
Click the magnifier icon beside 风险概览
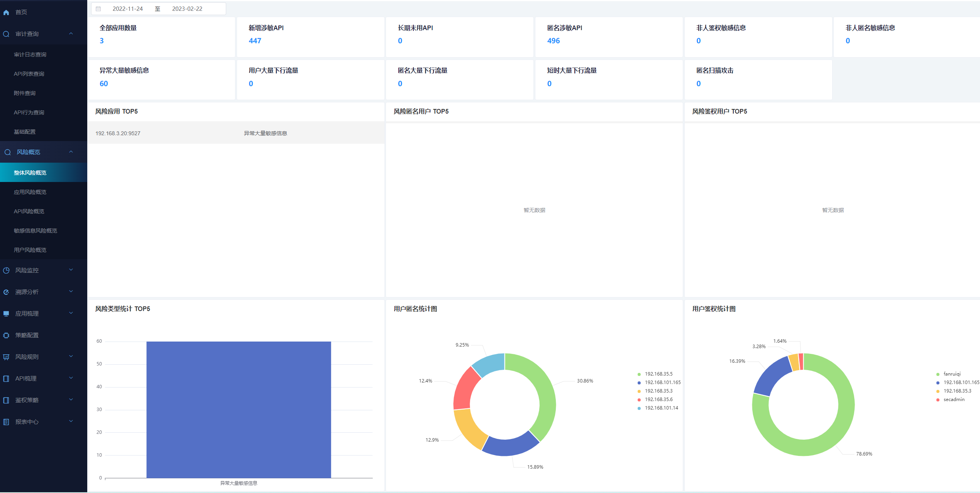(x=7, y=152)
